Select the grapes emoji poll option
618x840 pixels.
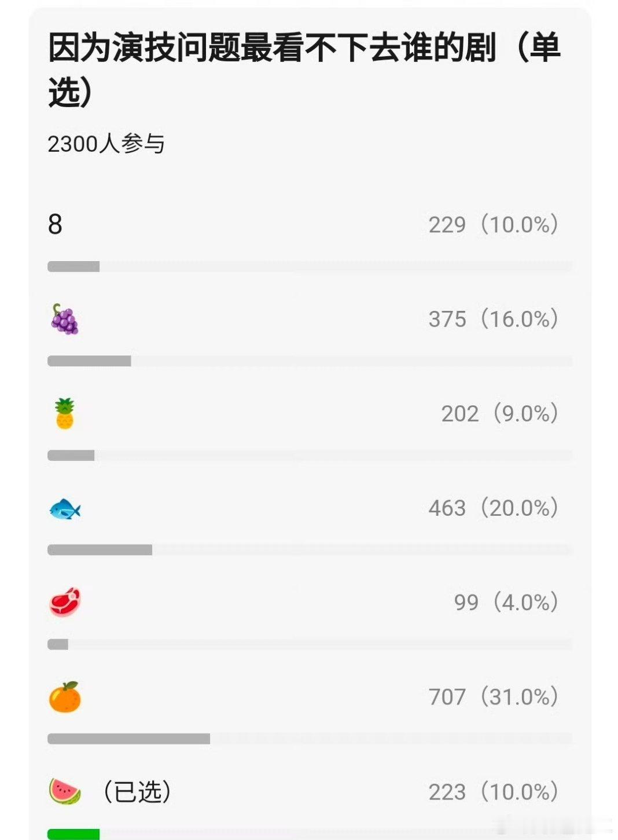65,319
